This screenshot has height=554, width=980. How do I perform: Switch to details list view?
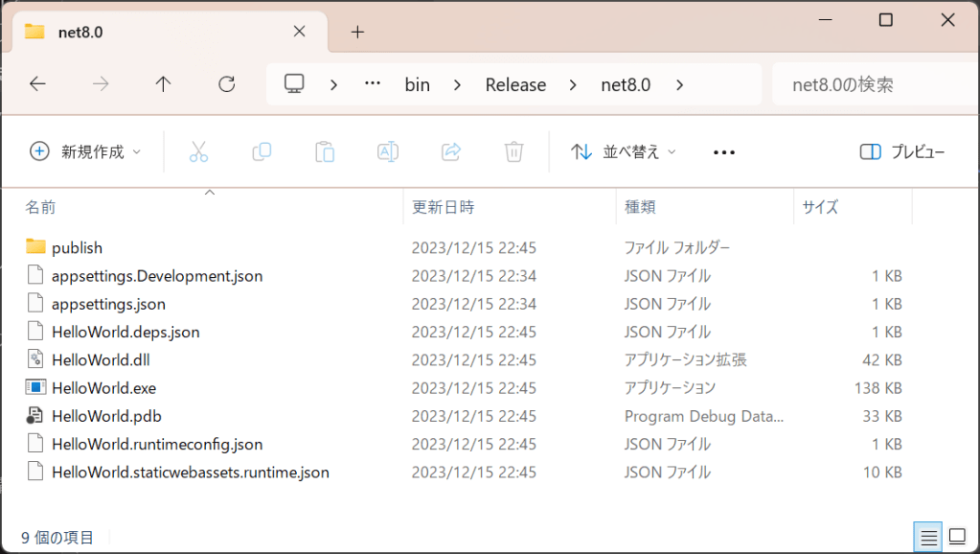[x=928, y=538]
